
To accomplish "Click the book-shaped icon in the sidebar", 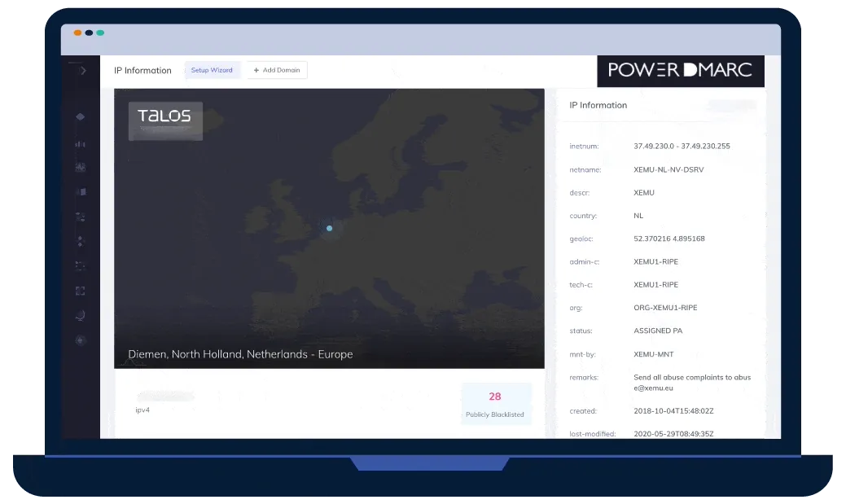I will (x=81, y=192).
